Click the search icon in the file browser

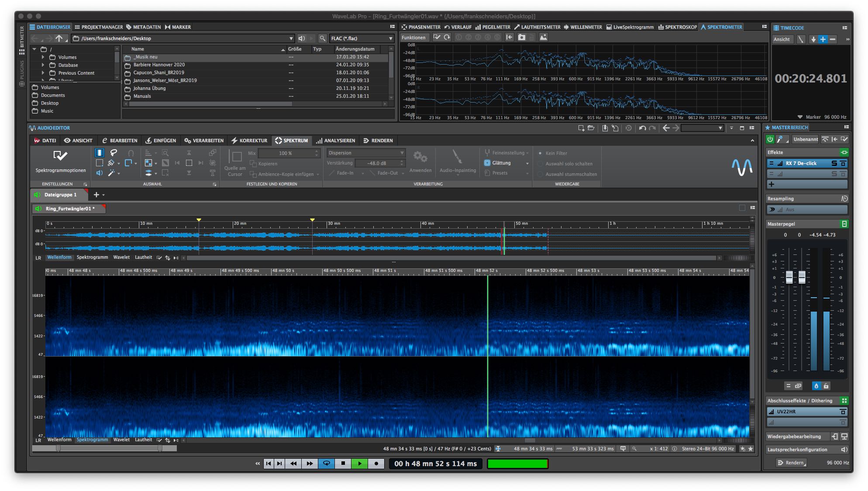tap(323, 38)
